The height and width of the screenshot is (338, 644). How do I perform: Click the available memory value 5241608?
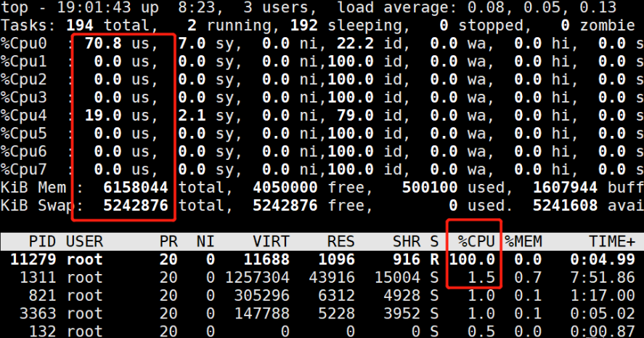pos(565,206)
